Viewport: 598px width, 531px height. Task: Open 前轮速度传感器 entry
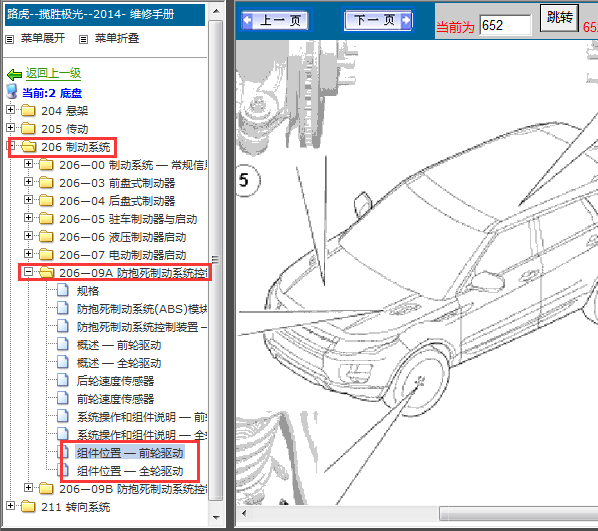coord(115,399)
